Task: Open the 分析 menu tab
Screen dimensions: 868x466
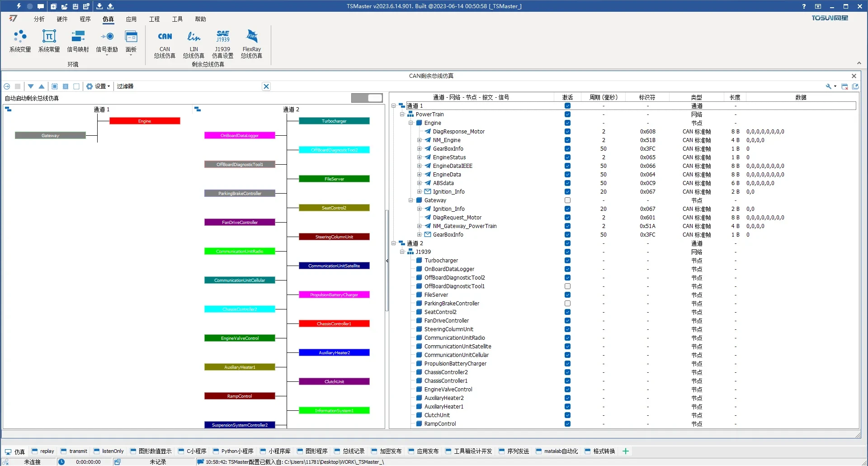Action: pos(39,19)
